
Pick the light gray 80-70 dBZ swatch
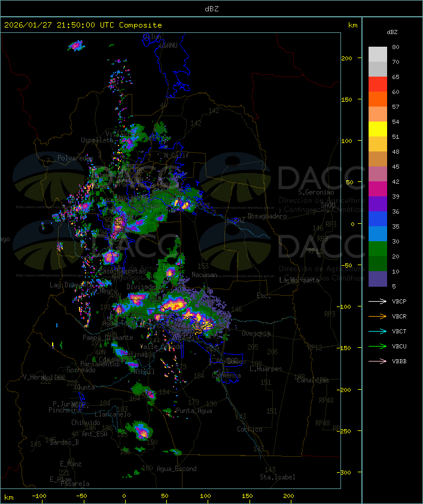tap(378, 54)
